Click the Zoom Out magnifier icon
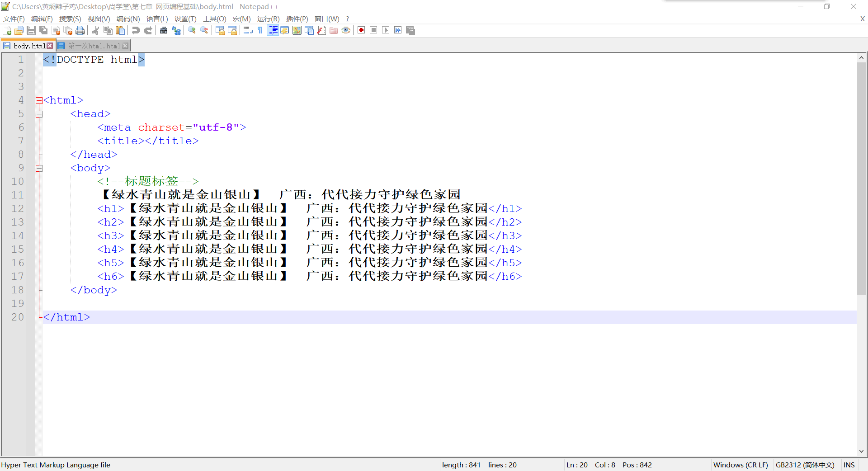 [x=204, y=30]
